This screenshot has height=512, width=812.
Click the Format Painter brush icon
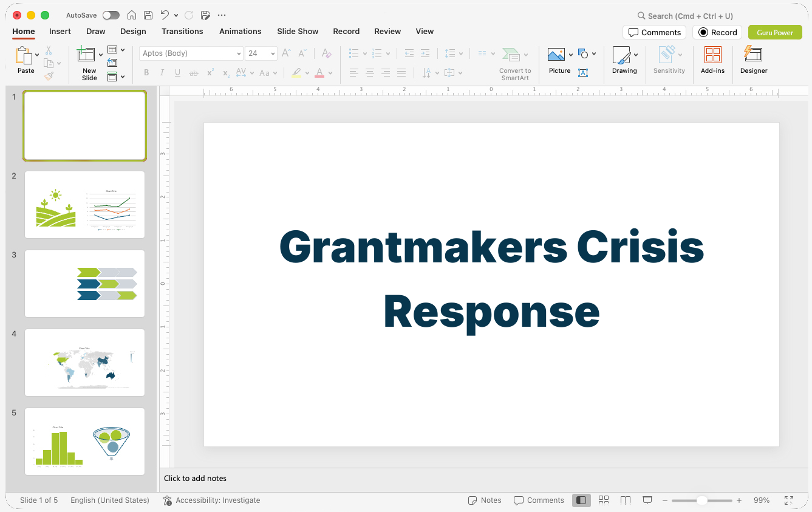(49, 76)
